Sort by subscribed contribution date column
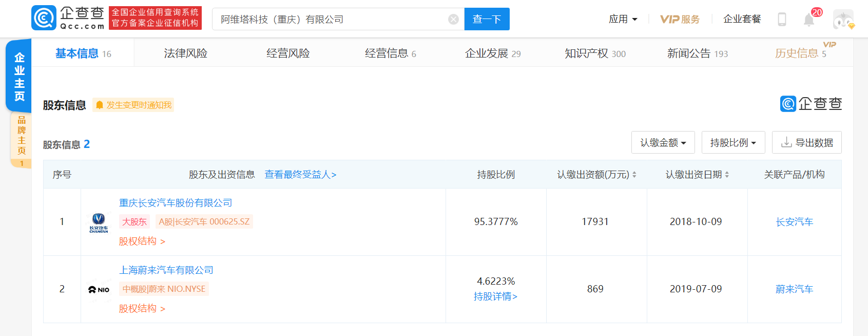 [x=727, y=175]
